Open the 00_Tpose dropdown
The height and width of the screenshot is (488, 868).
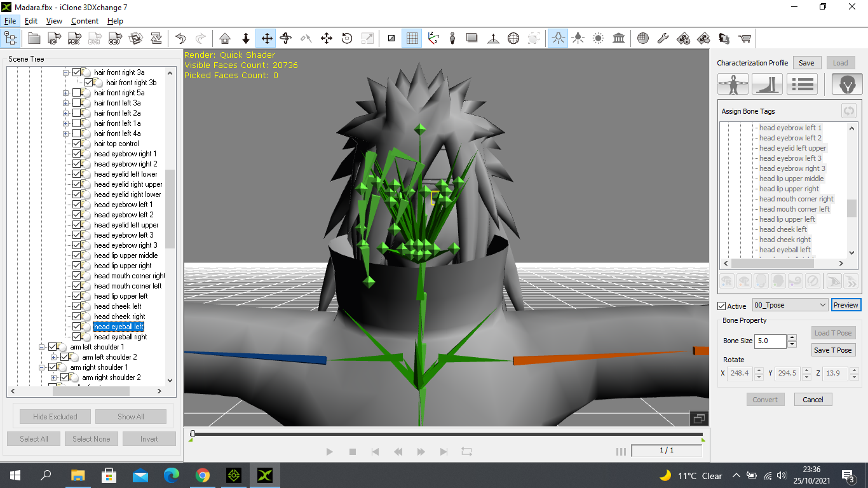[790, 305]
